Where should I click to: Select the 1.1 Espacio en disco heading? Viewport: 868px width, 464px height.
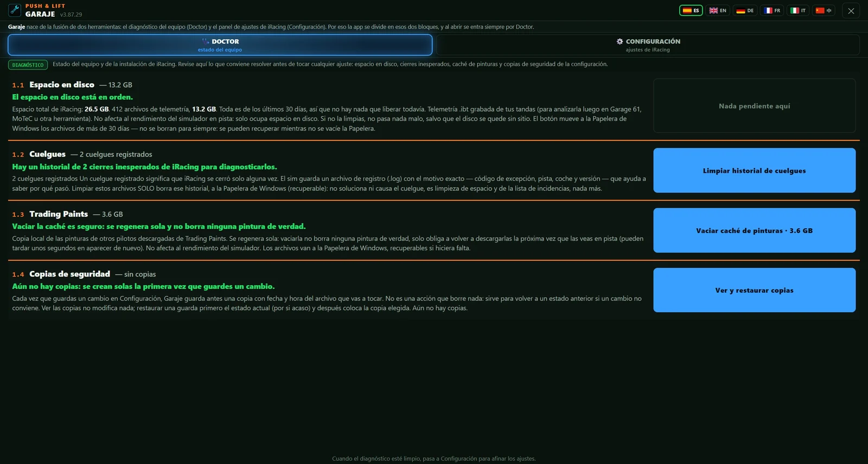[53, 85]
